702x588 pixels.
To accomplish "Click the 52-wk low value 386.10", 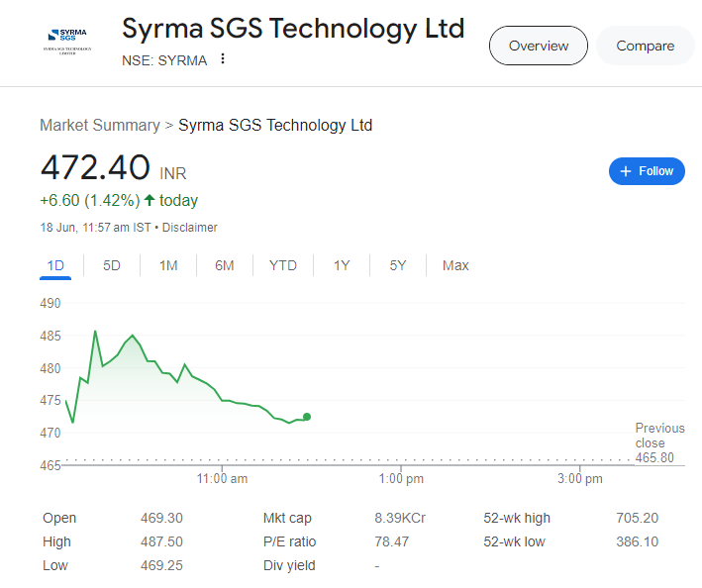I will [x=637, y=541].
